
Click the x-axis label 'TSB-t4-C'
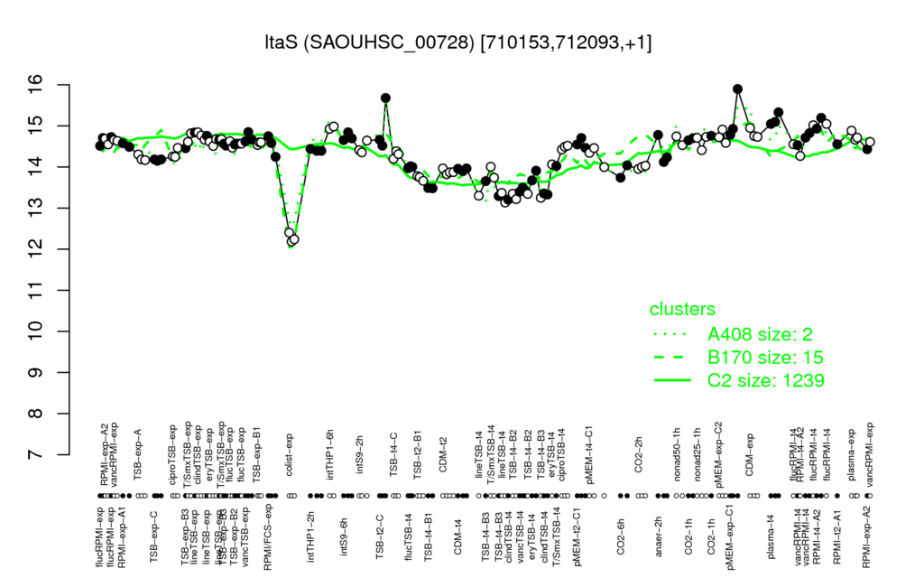point(393,453)
